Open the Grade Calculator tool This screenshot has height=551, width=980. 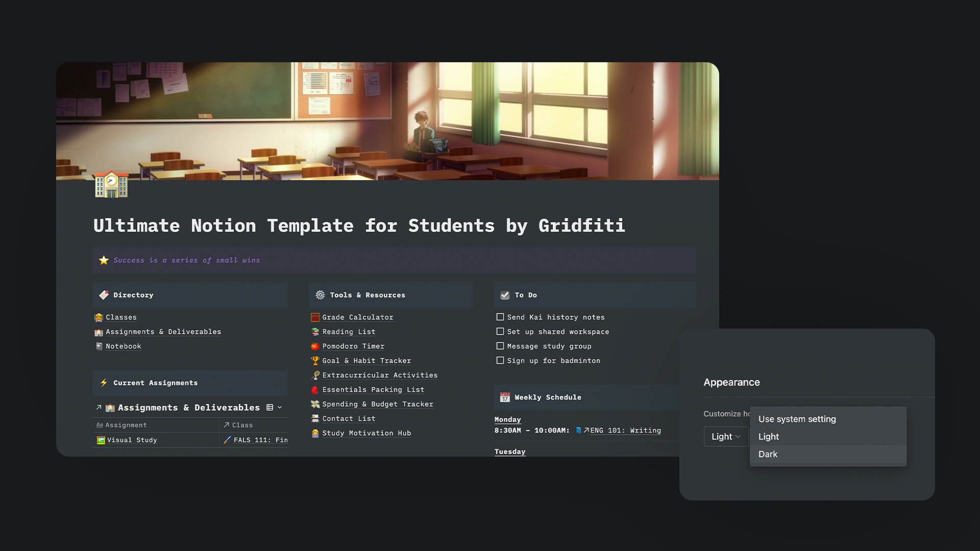click(x=357, y=317)
